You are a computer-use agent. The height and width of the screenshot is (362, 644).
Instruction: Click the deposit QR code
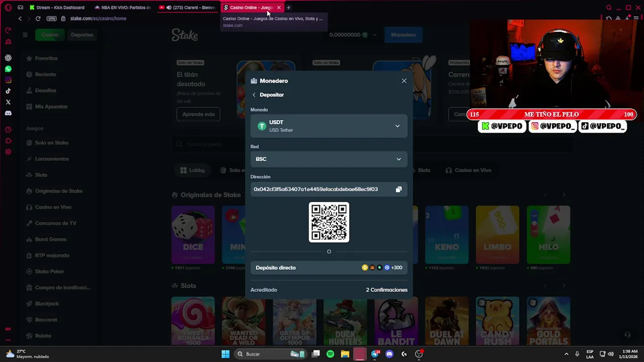pos(329,222)
